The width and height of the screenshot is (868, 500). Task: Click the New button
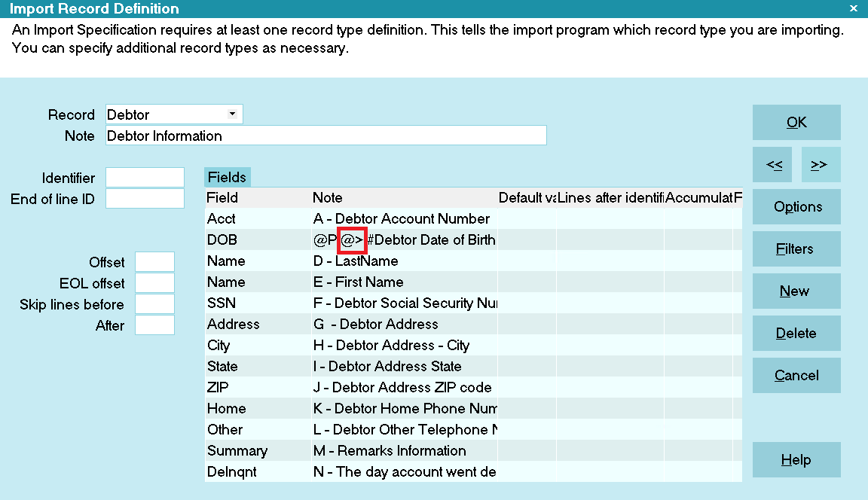[796, 291]
